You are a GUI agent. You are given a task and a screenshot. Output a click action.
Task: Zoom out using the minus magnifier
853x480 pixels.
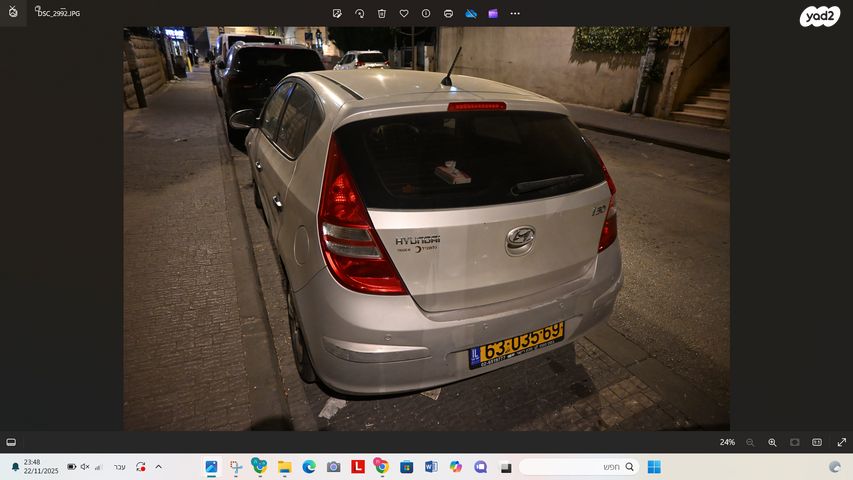point(750,442)
